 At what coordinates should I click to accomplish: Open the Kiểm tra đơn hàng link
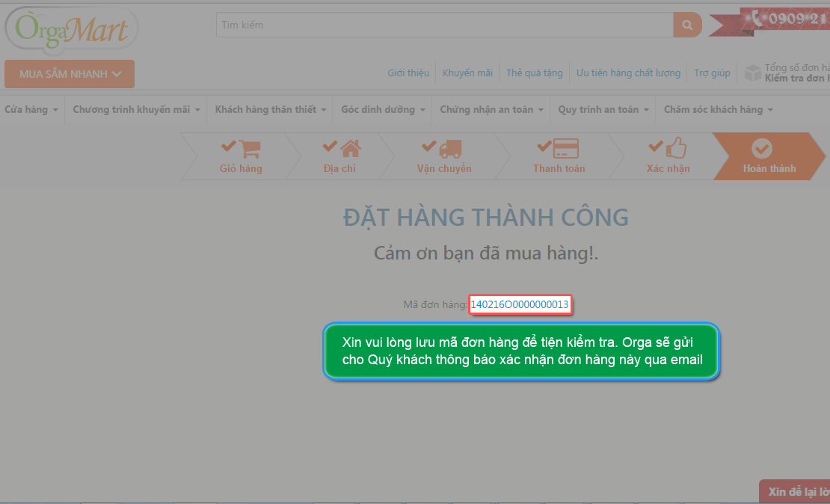click(797, 79)
